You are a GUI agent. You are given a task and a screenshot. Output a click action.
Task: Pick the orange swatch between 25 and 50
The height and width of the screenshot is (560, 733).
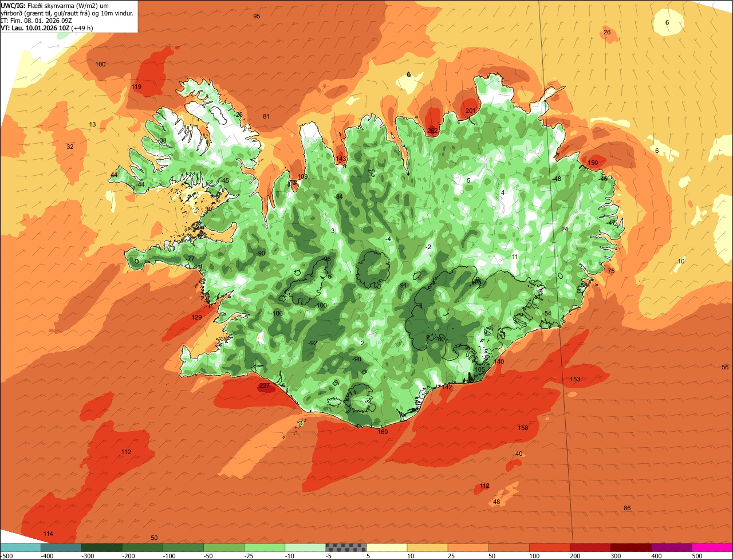pos(468,547)
